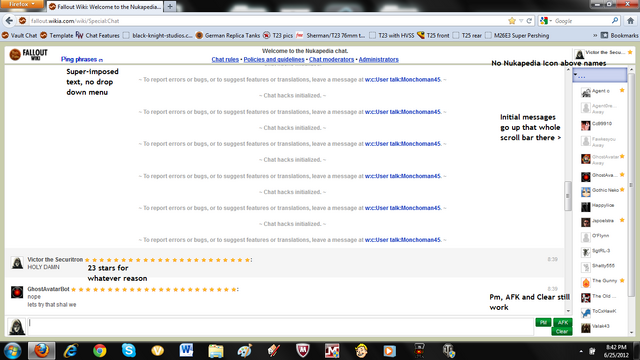Click the browser address bar
640x360 pixels.
coord(267,21)
